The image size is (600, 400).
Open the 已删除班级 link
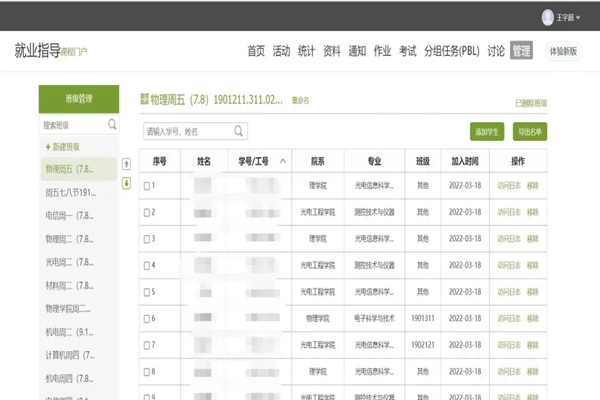coord(531,103)
